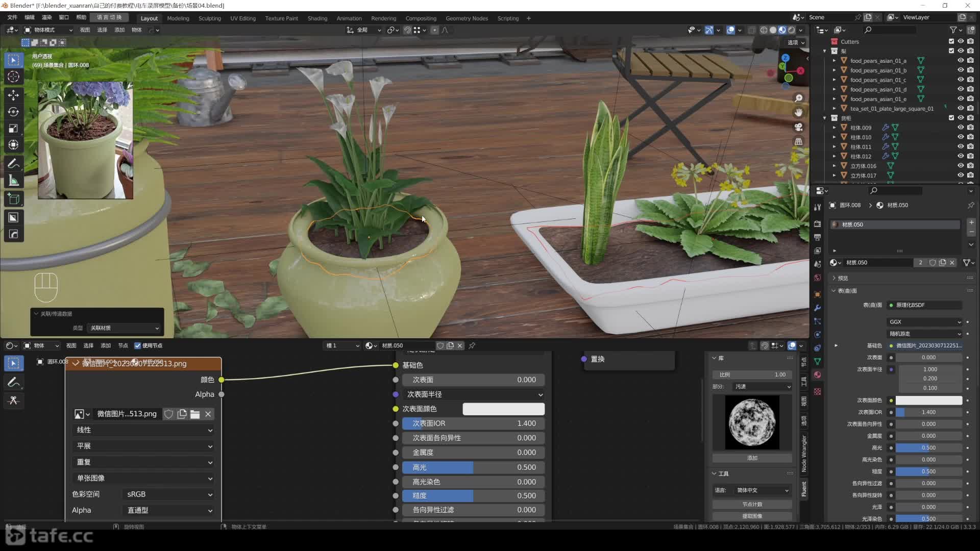Click the pan view hand gizmo
Image resolution: width=980 pixels, height=551 pixels.
pyautogui.click(x=799, y=112)
